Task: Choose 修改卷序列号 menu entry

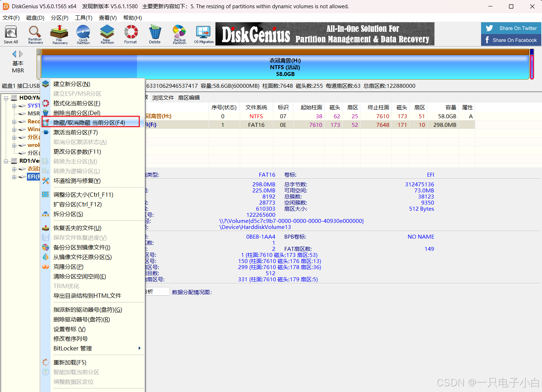Action: coord(92,339)
